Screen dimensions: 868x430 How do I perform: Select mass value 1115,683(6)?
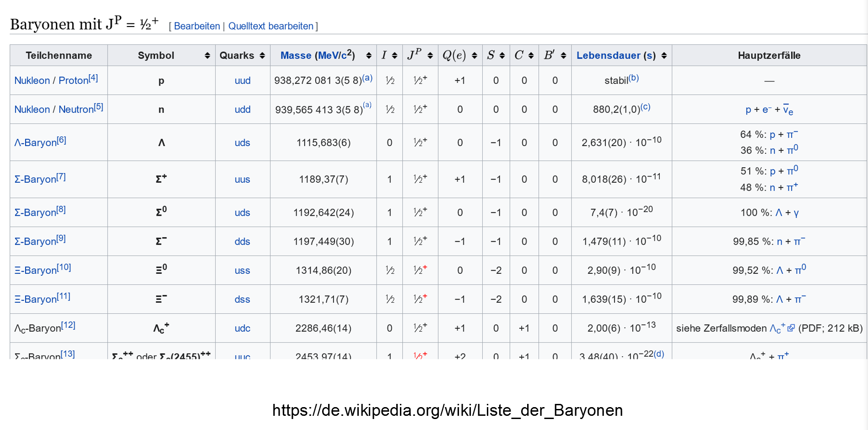pos(323,142)
